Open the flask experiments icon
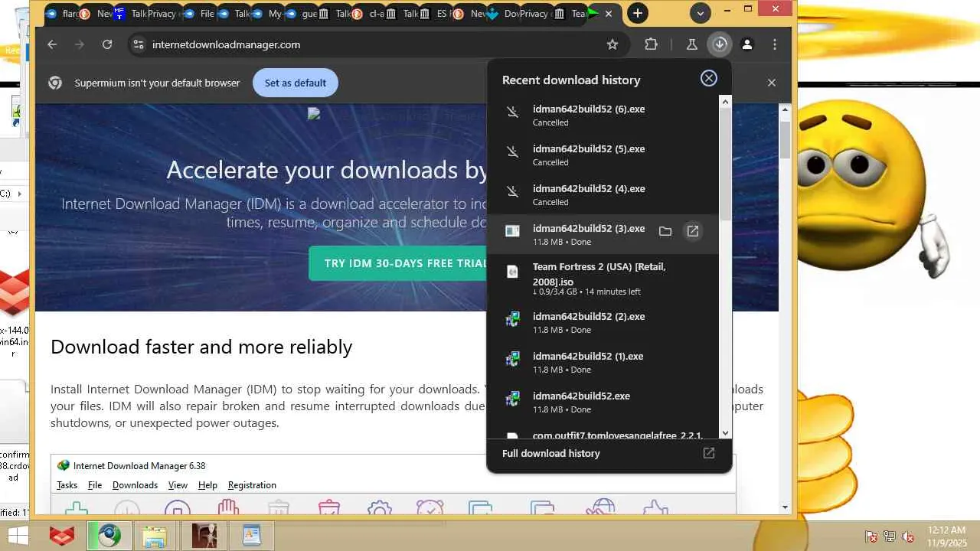980x551 pixels. [692, 44]
